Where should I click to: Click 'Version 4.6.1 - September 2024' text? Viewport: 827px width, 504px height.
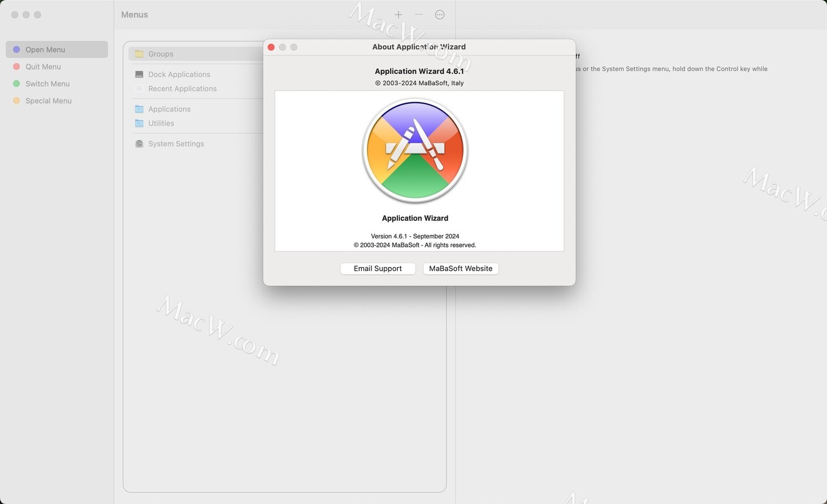[x=415, y=236]
